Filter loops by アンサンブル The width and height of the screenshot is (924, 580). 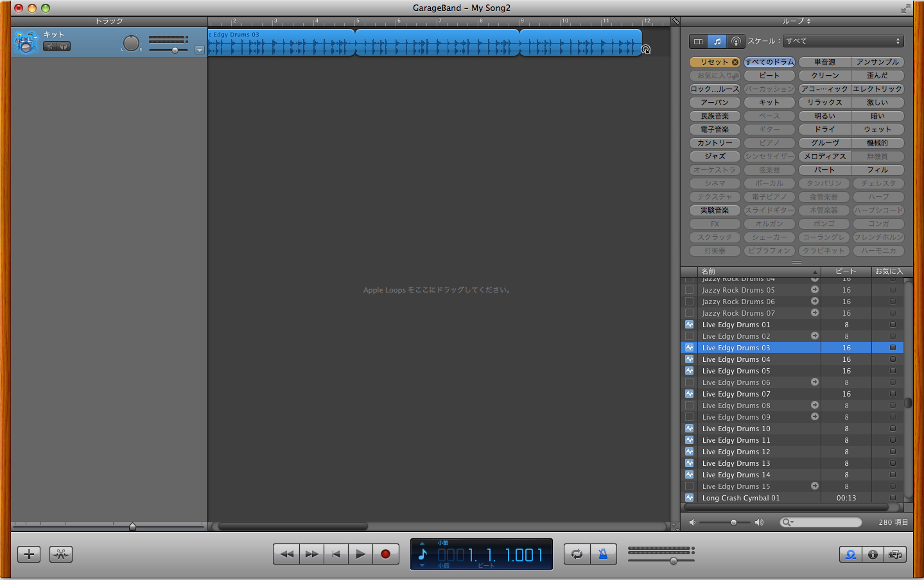click(x=878, y=62)
